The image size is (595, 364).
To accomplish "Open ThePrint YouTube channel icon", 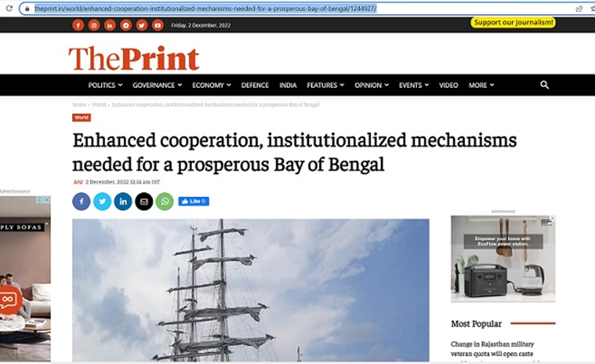I will (x=158, y=25).
